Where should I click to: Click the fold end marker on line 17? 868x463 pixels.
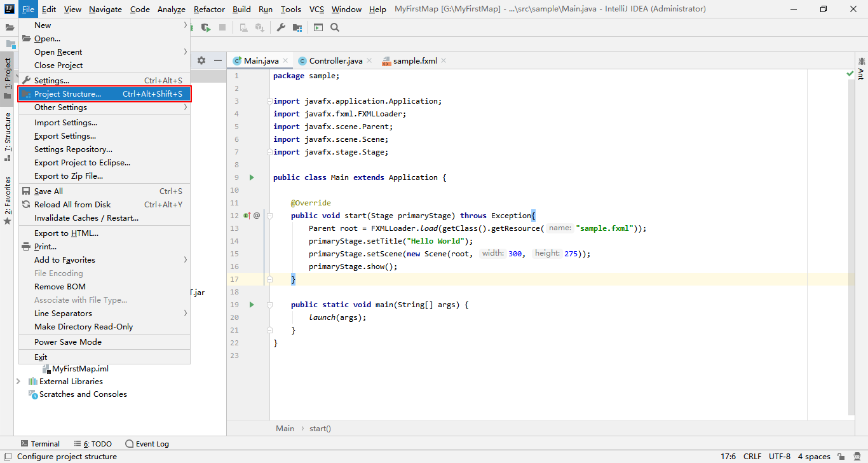coord(269,279)
